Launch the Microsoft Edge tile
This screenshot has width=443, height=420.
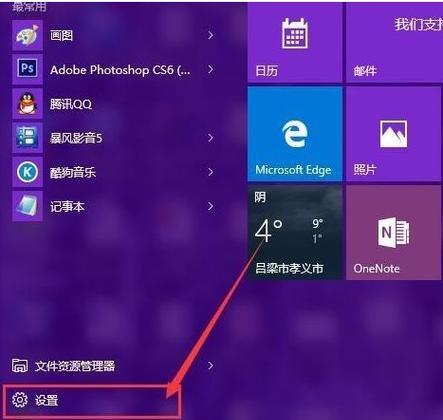click(x=295, y=134)
